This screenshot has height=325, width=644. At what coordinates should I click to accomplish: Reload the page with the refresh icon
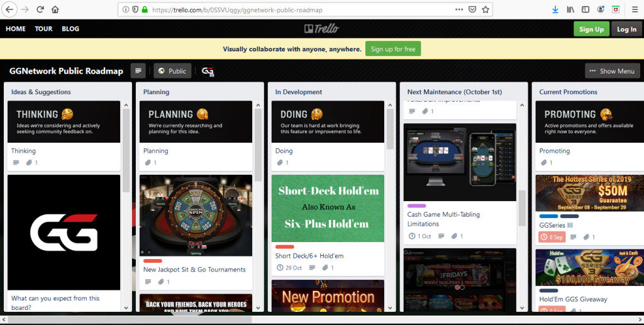[x=40, y=9]
